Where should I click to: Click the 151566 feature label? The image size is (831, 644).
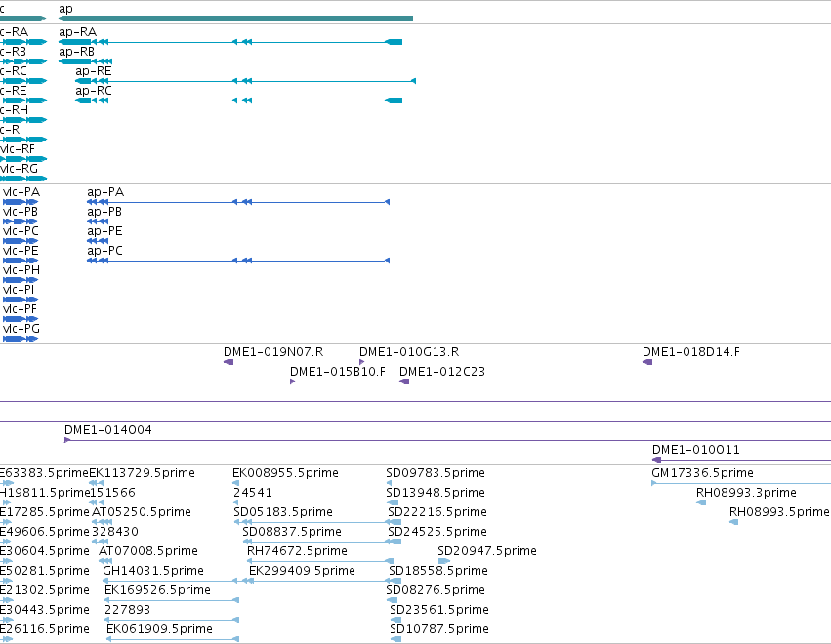tap(112, 493)
